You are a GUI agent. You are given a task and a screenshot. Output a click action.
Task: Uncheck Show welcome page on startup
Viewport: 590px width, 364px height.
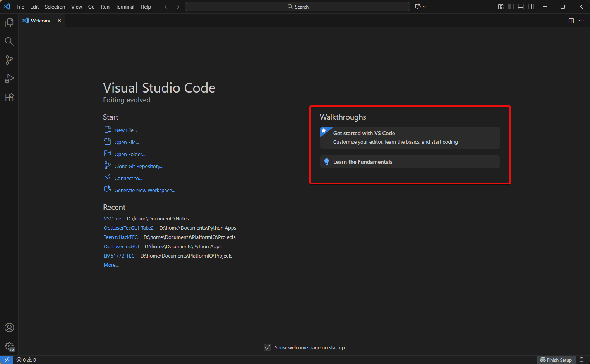(x=268, y=347)
